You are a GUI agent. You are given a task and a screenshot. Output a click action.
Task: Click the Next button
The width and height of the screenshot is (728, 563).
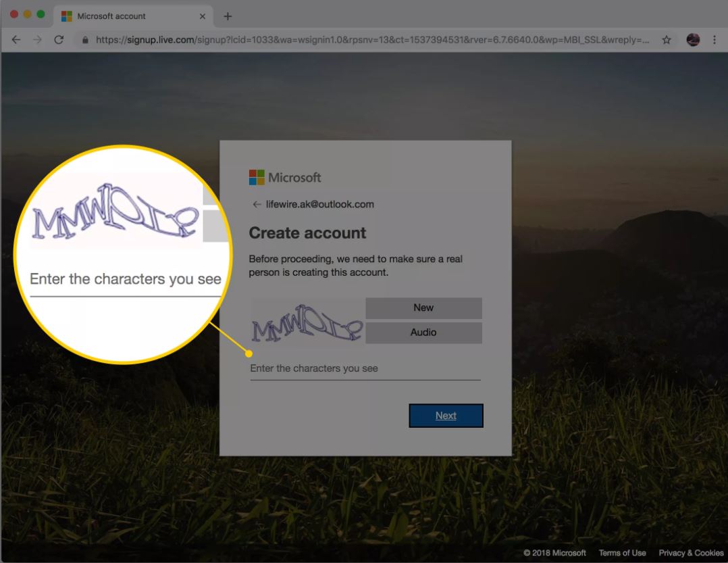[x=446, y=416]
